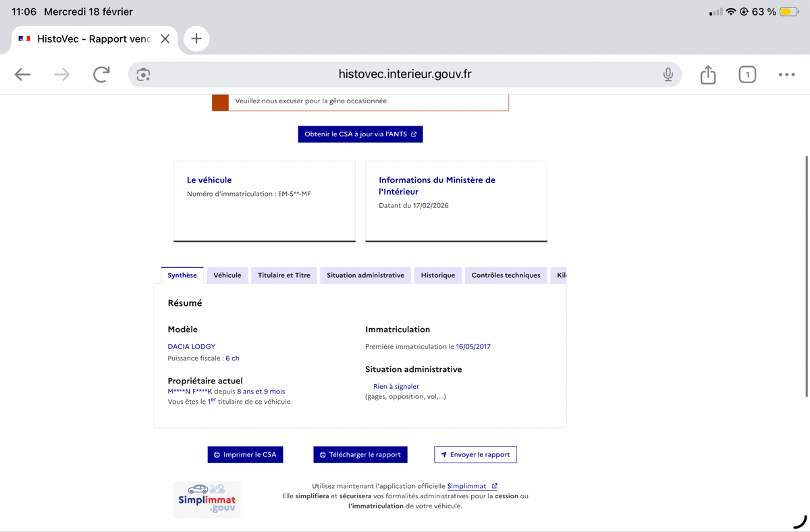Image resolution: width=810 pixels, height=532 pixels.
Task: Open the browser three-dot menu
Action: pyautogui.click(x=786, y=74)
